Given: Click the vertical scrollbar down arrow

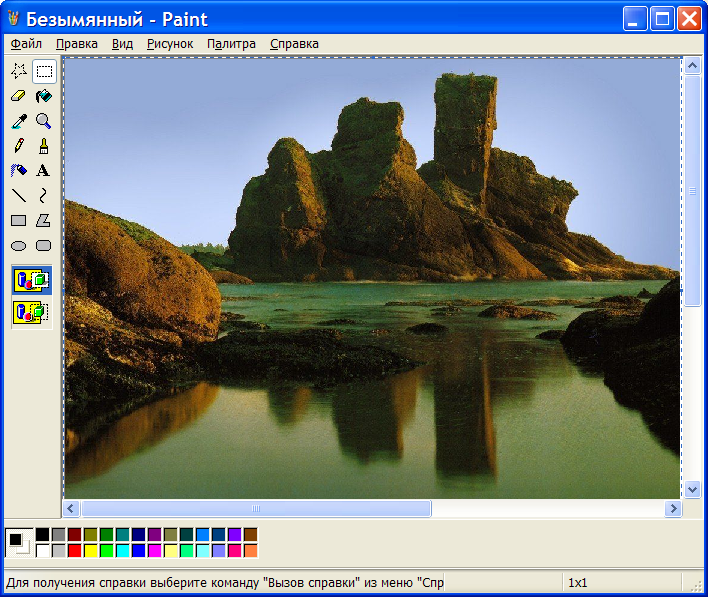Looking at the screenshot, I should (x=692, y=489).
